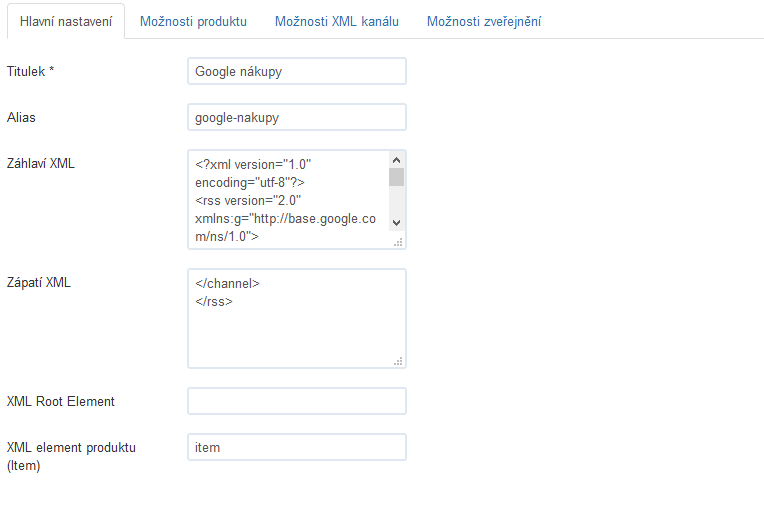Click inside the Zápatí XML text area

tap(297, 319)
